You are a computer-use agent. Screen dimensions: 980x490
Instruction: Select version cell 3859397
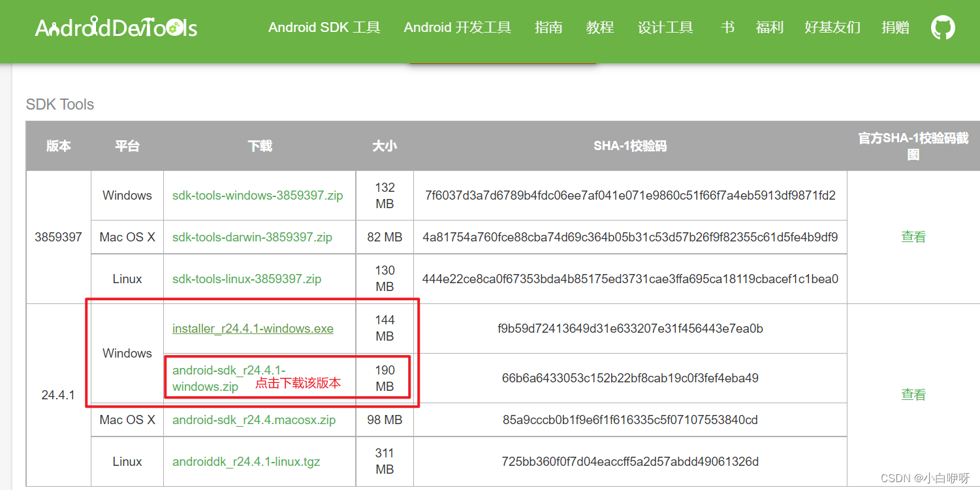coord(59,237)
